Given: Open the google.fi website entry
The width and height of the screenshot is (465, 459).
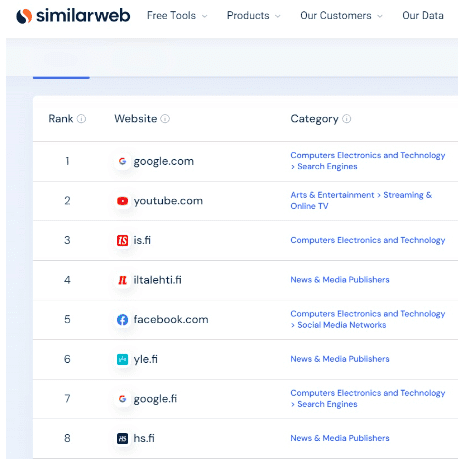Looking at the screenshot, I should tap(155, 399).
